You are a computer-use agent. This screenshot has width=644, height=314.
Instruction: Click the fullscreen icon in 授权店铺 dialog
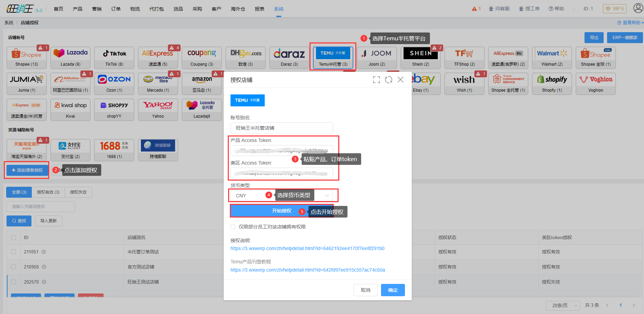tap(377, 80)
